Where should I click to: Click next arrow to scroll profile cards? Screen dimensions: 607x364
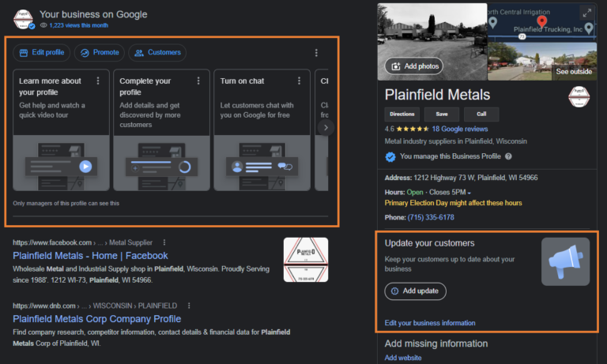point(326,128)
